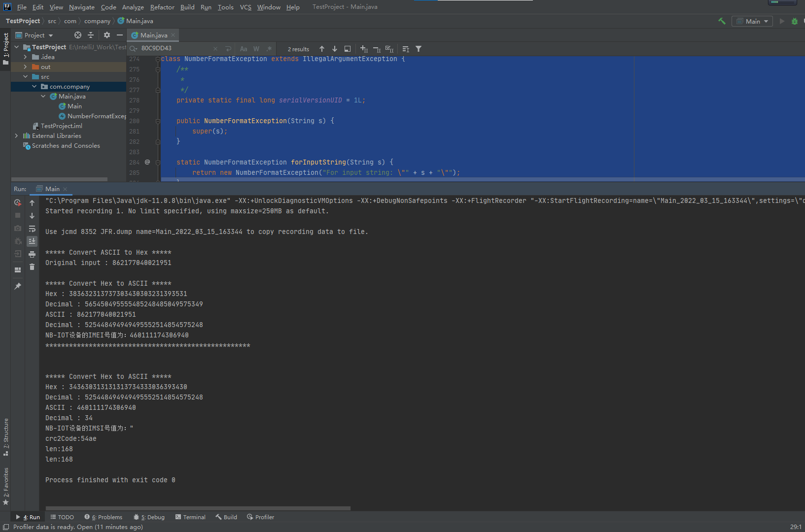The height and width of the screenshot is (532, 805).
Task: Click the green Build Project hammer icon
Action: pos(721,21)
